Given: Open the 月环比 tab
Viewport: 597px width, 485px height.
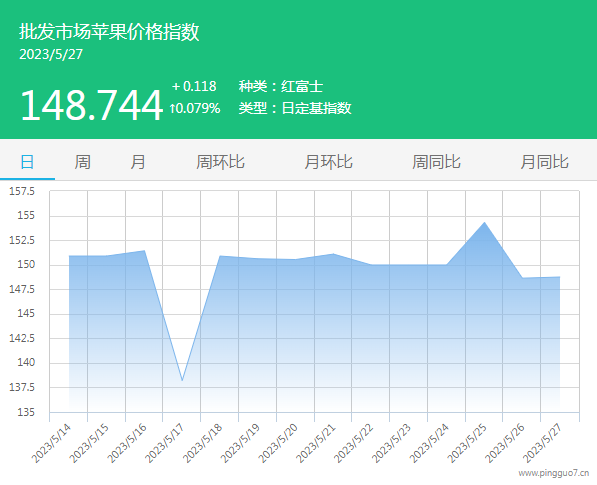Looking at the screenshot, I should coord(328,162).
